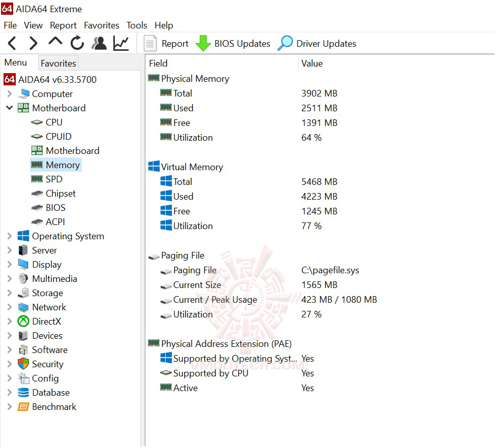Switch to the Favorites panel tab

[58, 63]
